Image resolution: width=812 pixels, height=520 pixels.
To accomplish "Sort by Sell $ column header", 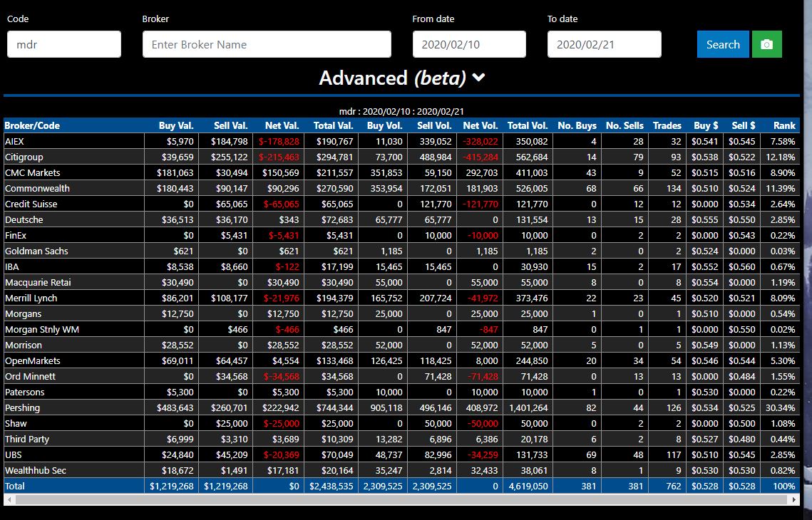I will 743,125.
